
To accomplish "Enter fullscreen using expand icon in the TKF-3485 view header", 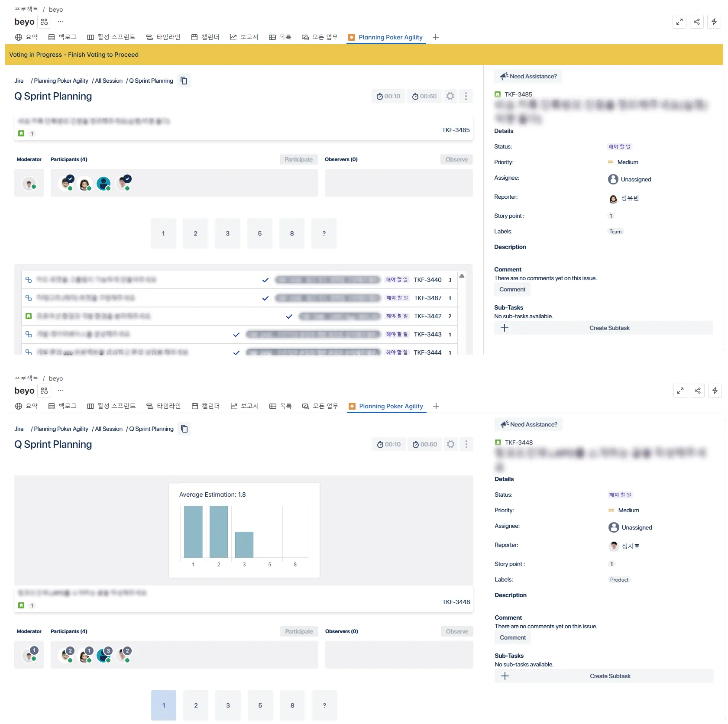I will (x=679, y=22).
